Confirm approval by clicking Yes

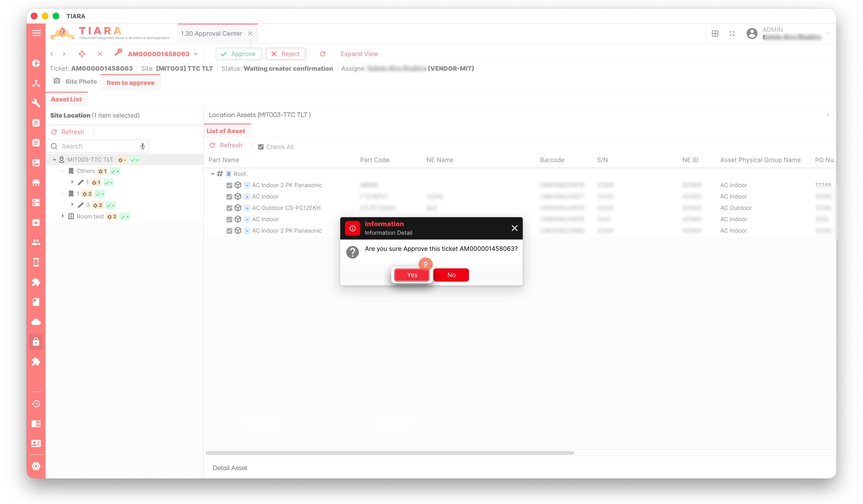point(412,275)
